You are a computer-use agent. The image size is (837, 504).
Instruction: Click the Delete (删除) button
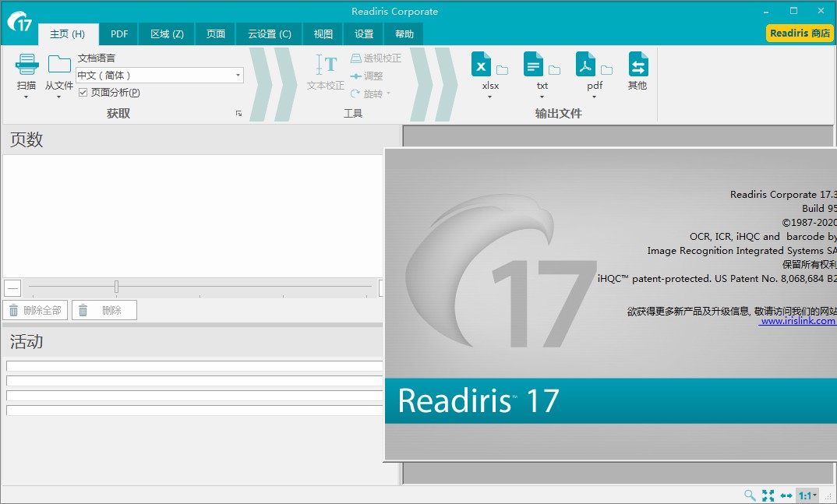tap(104, 310)
